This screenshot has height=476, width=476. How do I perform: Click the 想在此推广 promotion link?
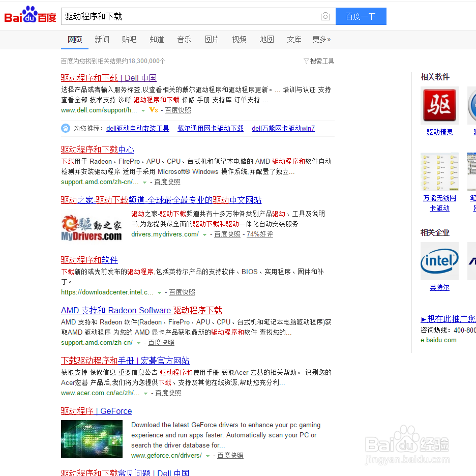(449, 319)
